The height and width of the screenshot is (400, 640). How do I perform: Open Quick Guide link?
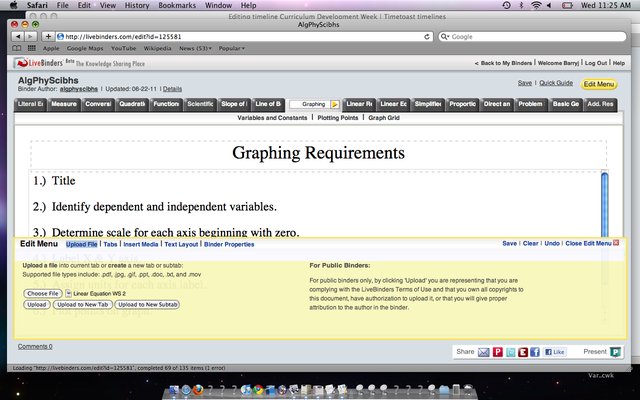556,83
